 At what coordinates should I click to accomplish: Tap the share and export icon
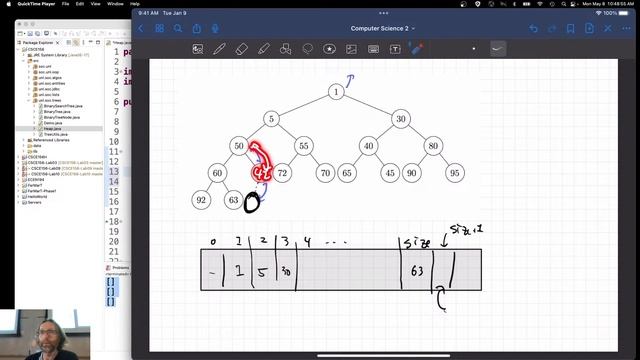[197, 28]
